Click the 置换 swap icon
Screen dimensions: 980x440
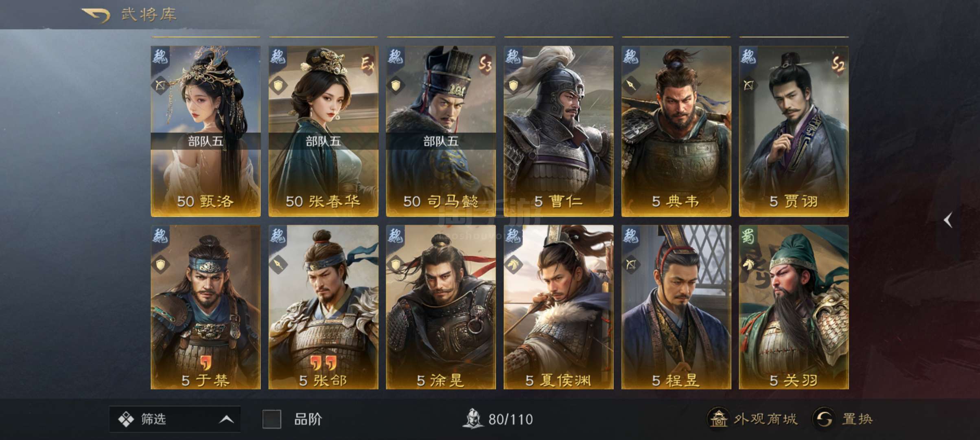824,418
